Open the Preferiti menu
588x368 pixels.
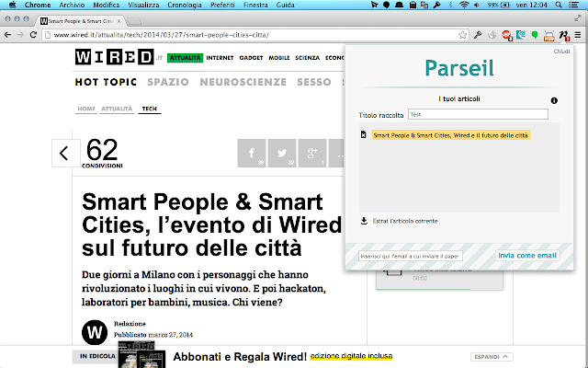tap(222, 5)
